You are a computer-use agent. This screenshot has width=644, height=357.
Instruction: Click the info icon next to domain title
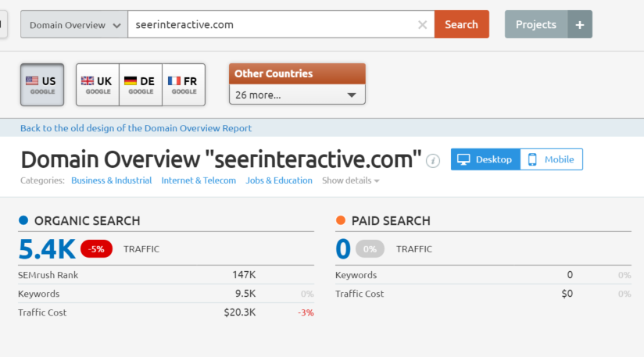coord(433,161)
